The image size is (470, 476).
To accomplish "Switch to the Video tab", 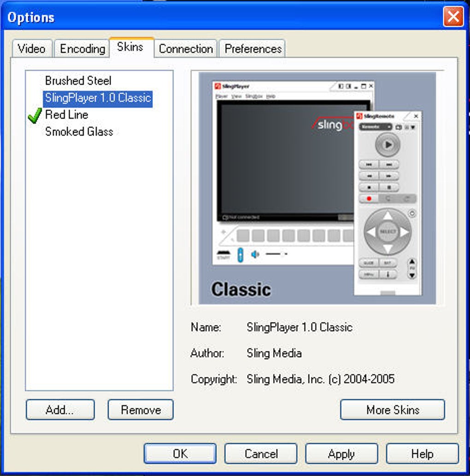I will [32, 48].
